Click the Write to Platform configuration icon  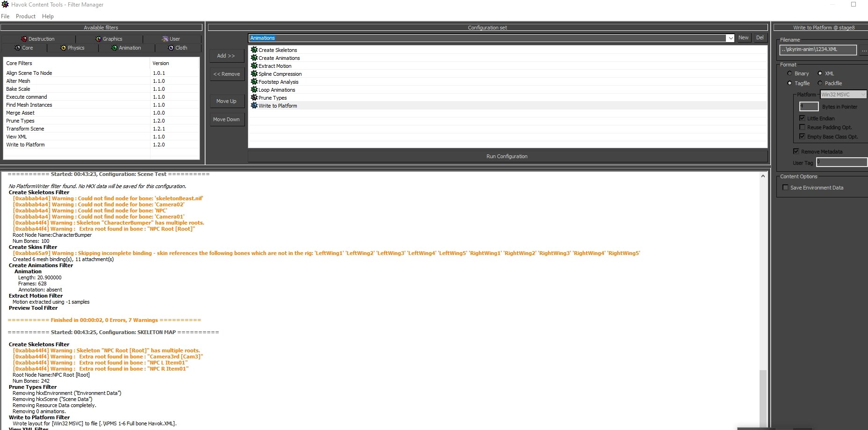click(254, 105)
